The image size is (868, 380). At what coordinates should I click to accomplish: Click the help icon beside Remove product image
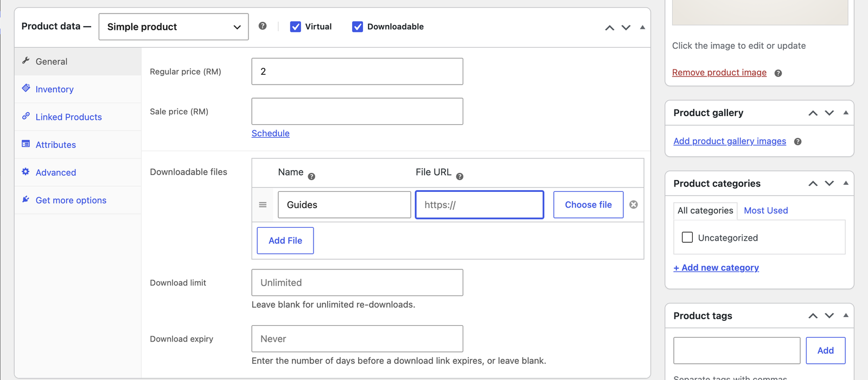pos(778,73)
